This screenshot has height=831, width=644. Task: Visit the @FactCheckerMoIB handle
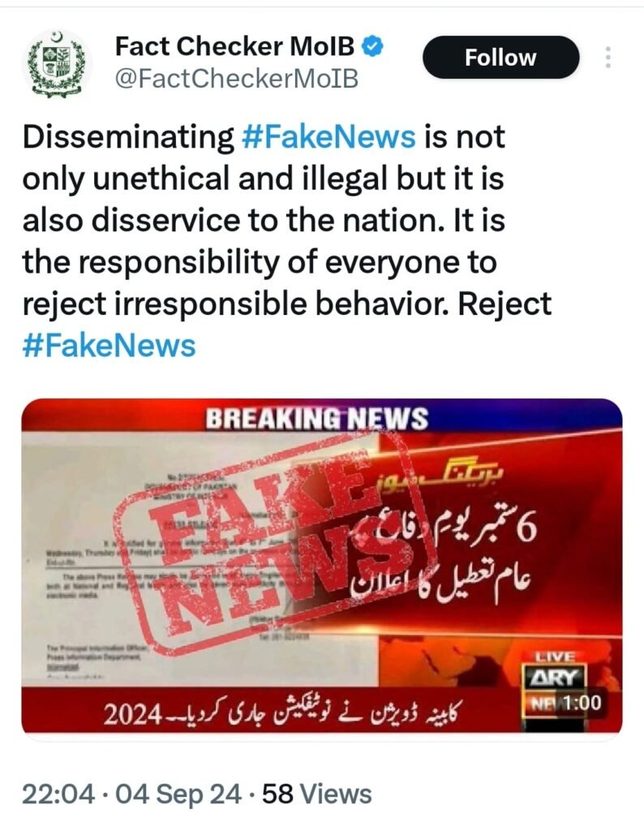(237, 79)
